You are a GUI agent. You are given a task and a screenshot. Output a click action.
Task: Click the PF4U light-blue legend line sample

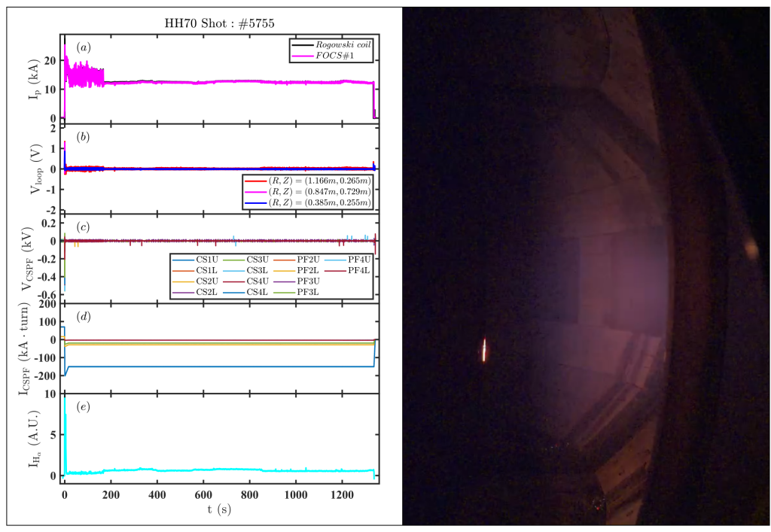pyautogui.click(x=336, y=260)
